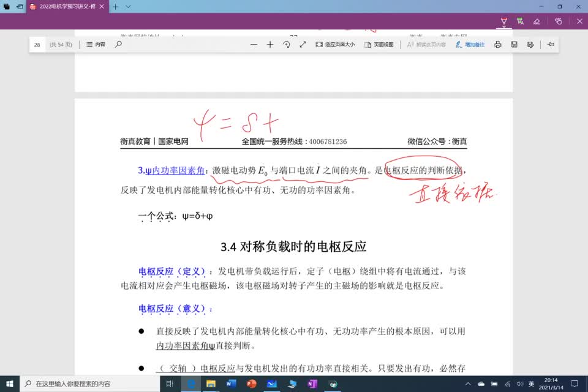The image size is (588, 392).
Task: Open File Explorer from the taskbar
Action: (x=211, y=384)
